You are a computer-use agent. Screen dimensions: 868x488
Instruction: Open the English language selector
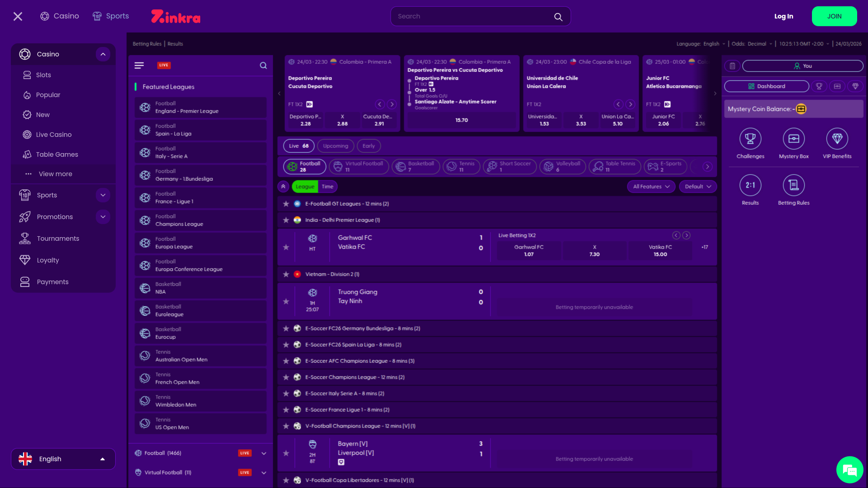click(63, 459)
